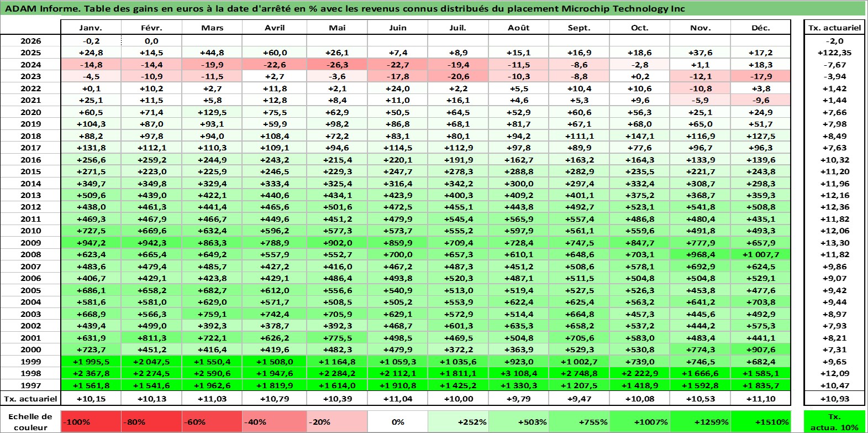The height and width of the screenshot is (433, 868).
Task: Click the 1997 row label
Action: pyautogui.click(x=30, y=385)
